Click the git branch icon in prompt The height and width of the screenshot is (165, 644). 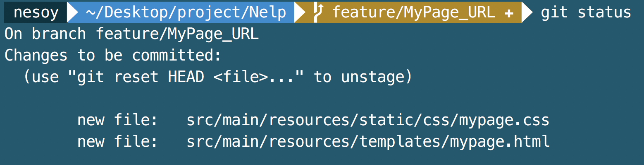click(318, 12)
